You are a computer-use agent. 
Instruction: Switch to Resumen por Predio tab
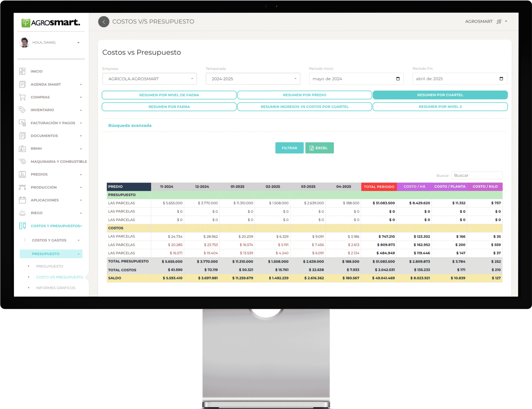(304, 95)
